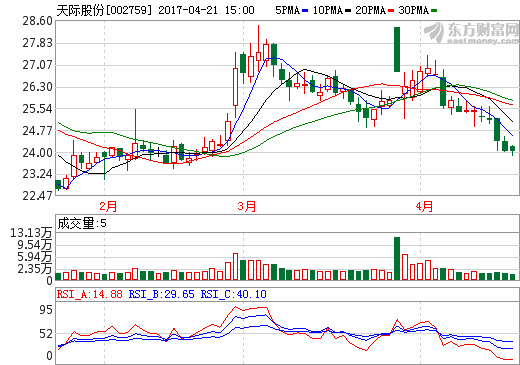
Task: Click the 30PMA legend label
Action: 413,10
